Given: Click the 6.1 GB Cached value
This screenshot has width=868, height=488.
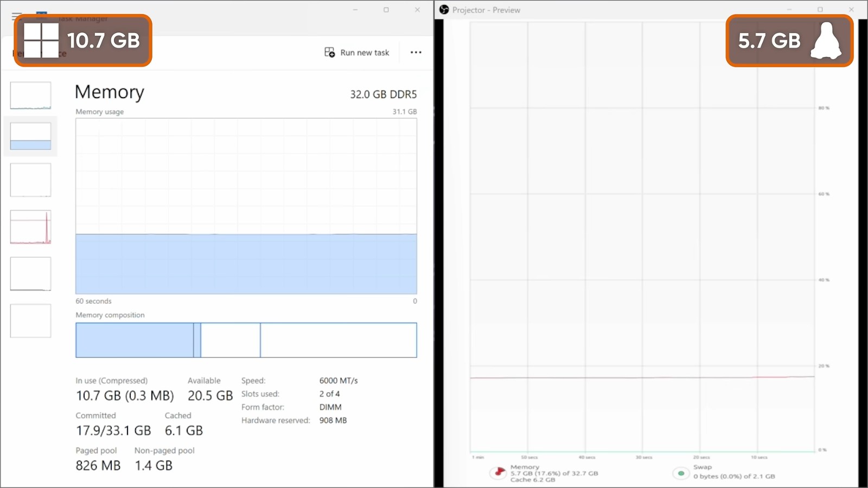Looking at the screenshot, I should coord(184,431).
